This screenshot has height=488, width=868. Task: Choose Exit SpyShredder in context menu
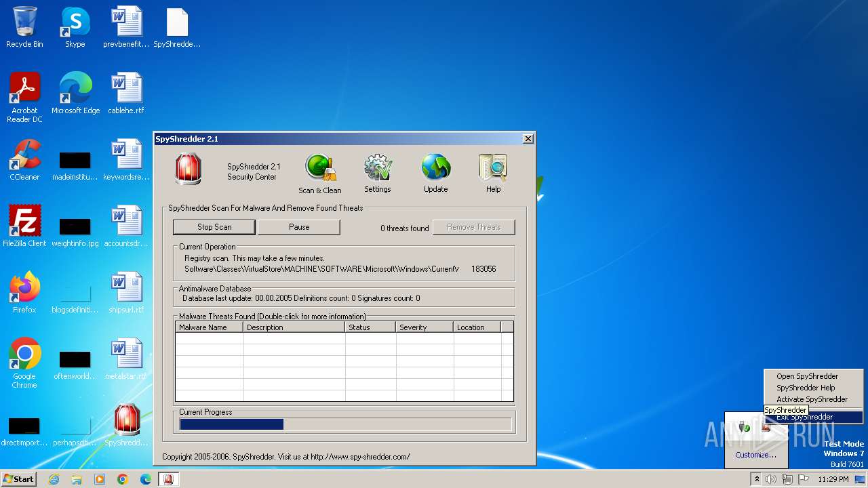tap(813, 417)
